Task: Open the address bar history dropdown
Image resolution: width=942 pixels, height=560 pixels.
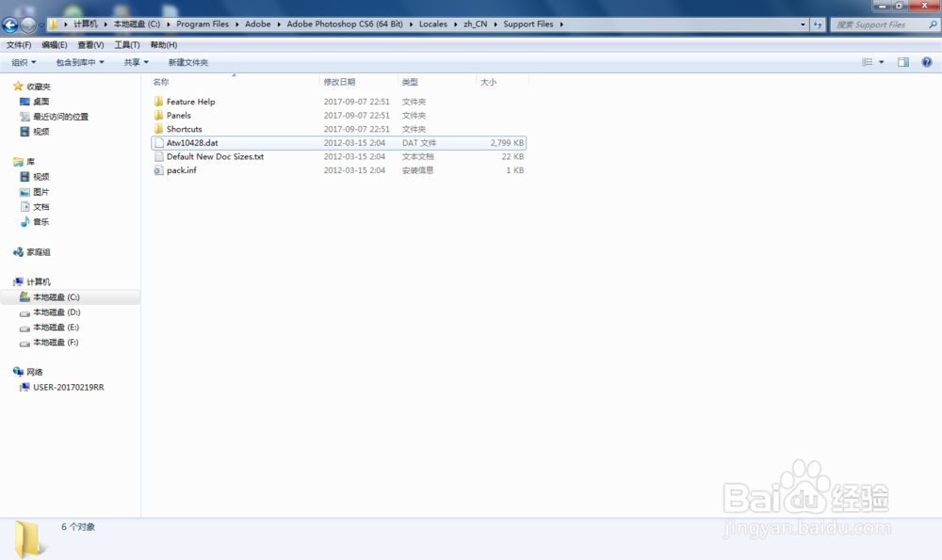Action: [x=803, y=24]
